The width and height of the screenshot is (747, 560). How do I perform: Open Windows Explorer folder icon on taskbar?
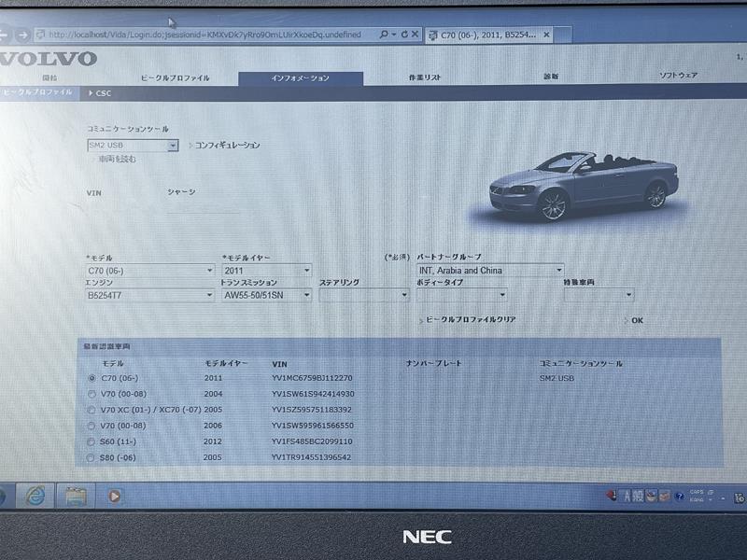[76, 497]
